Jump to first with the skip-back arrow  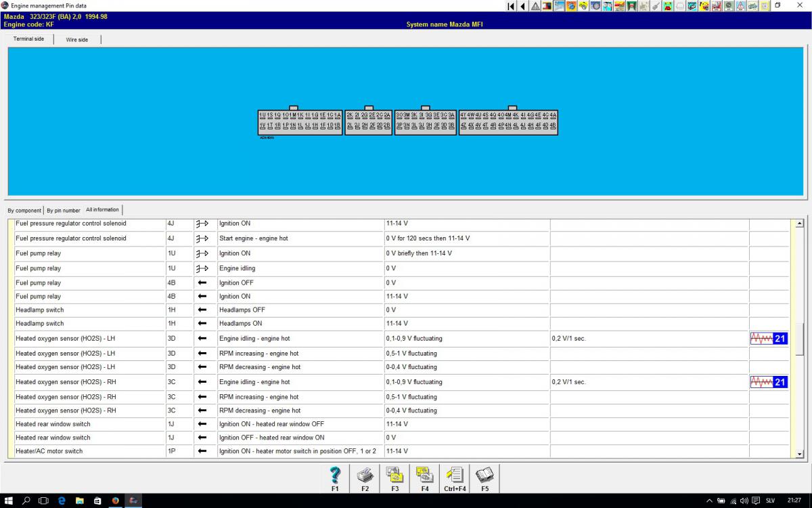[x=512, y=6]
